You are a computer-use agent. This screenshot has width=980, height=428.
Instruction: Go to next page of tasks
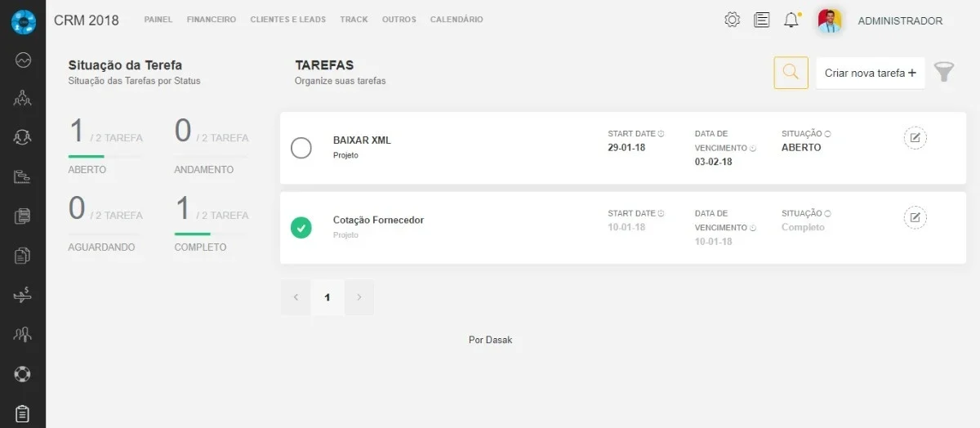pos(359,297)
